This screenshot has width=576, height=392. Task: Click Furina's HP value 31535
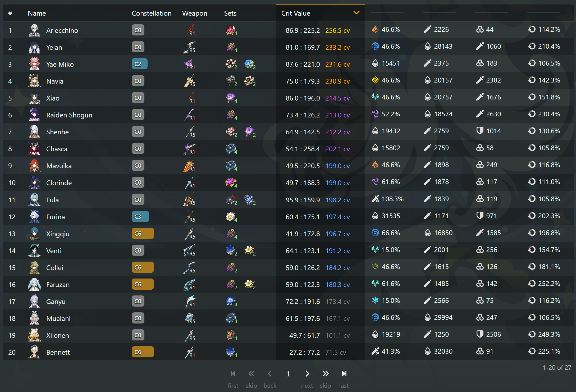click(x=391, y=216)
